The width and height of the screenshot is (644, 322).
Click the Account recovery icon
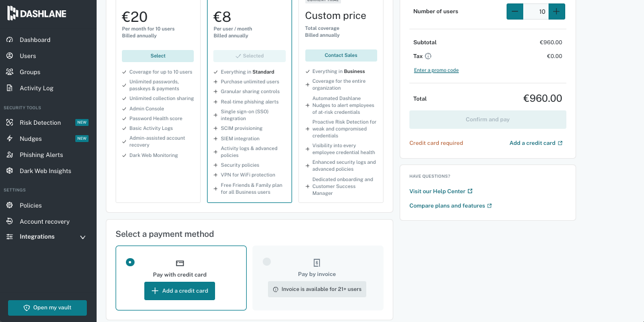9,221
